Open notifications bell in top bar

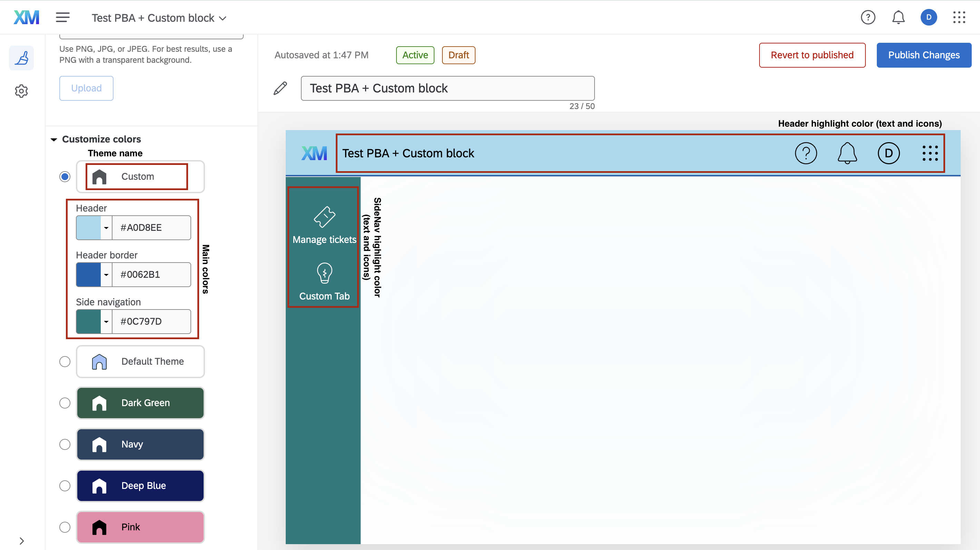898,18
